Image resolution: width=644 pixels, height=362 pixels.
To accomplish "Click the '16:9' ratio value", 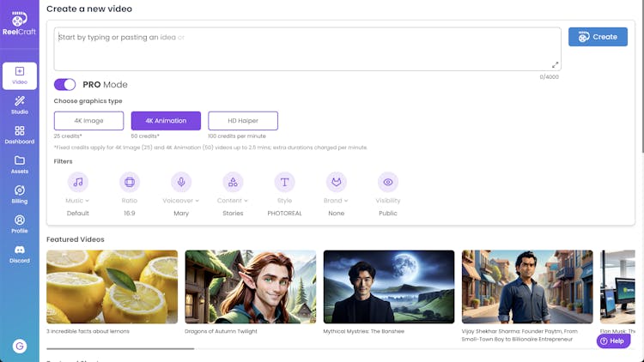I will coord(130,214).
